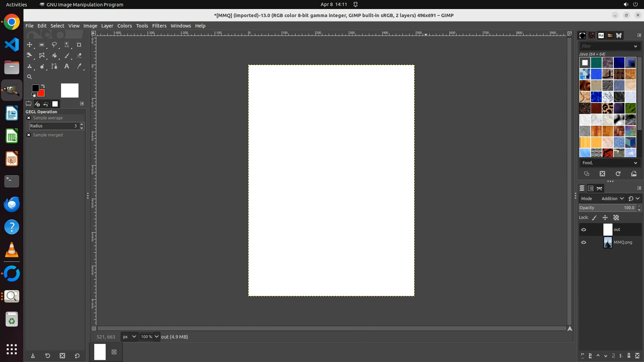Toggle visibility of MMQ.png layer
This screenshot has width=644, height=362.
coord(584,242)
